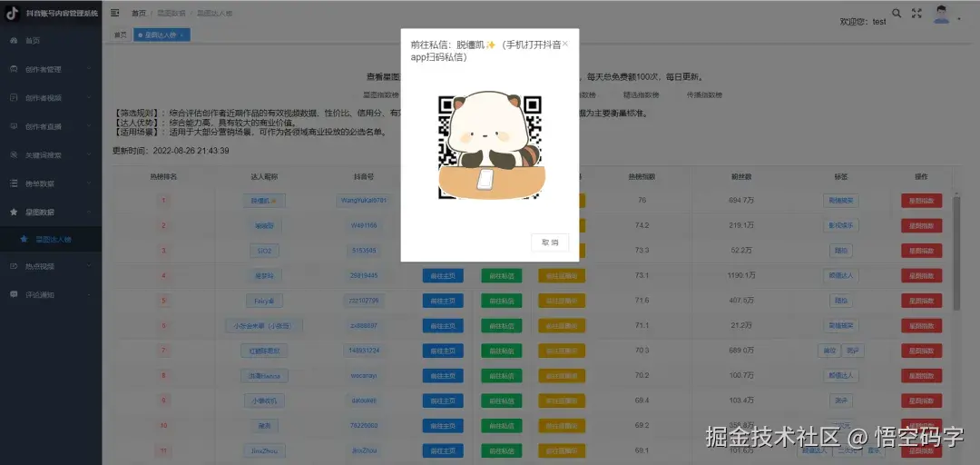This screenshot has height=465, width=980.
Task: Click 前往私信 for row 9 datoukeli
Action: (x=501, y=401)
